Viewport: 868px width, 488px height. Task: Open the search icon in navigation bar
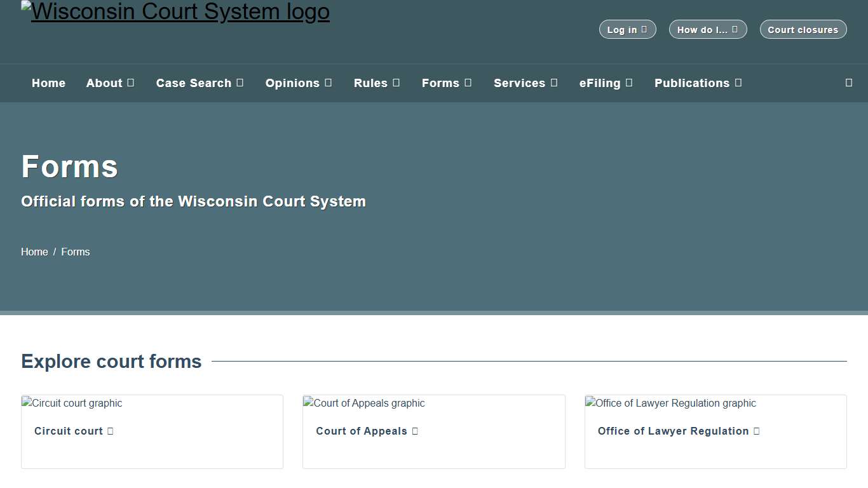point(848,83)
